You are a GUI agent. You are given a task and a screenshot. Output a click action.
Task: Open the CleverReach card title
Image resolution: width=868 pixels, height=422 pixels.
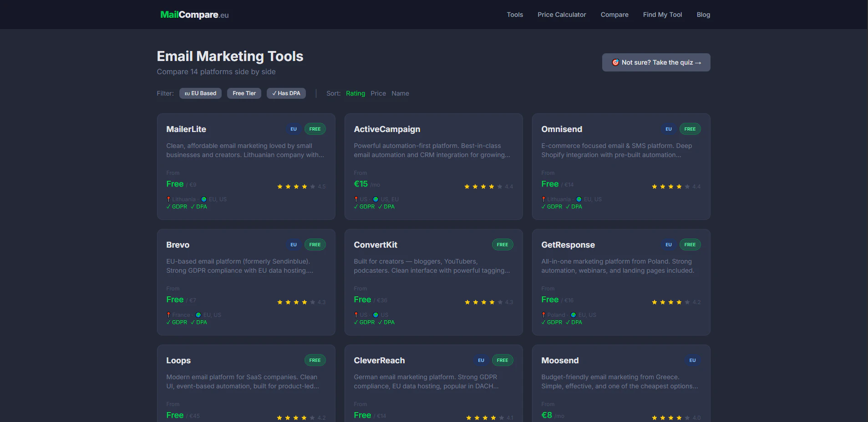379,361
